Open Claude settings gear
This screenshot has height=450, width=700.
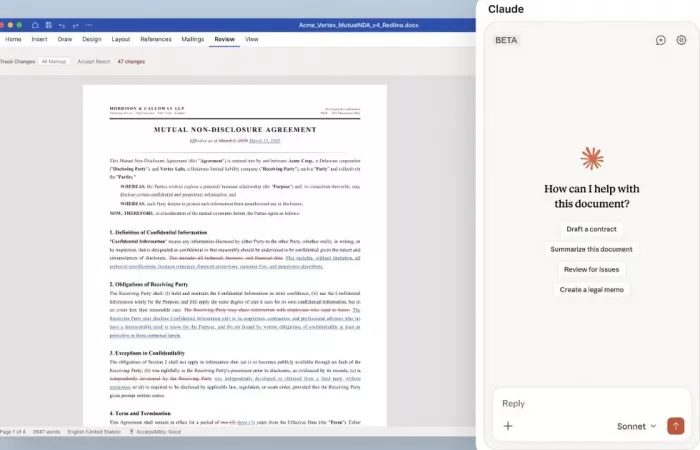pyautogui.click(x=681, y=40)
